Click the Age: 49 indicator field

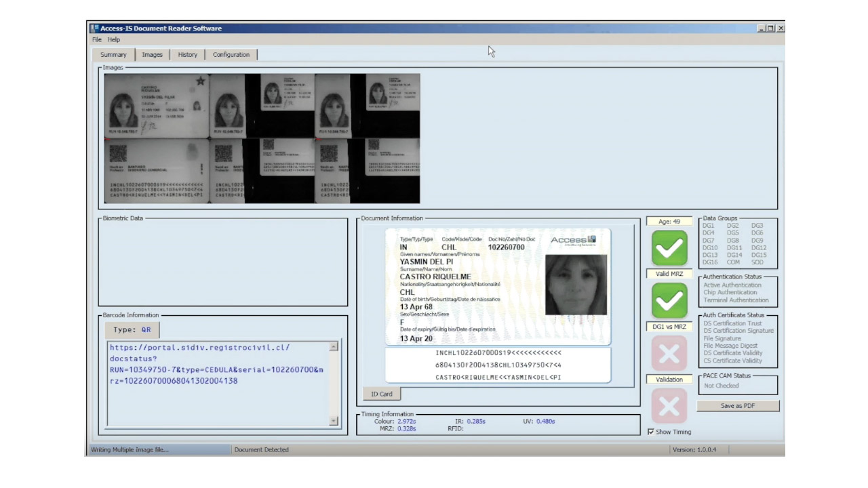point(669,221)
